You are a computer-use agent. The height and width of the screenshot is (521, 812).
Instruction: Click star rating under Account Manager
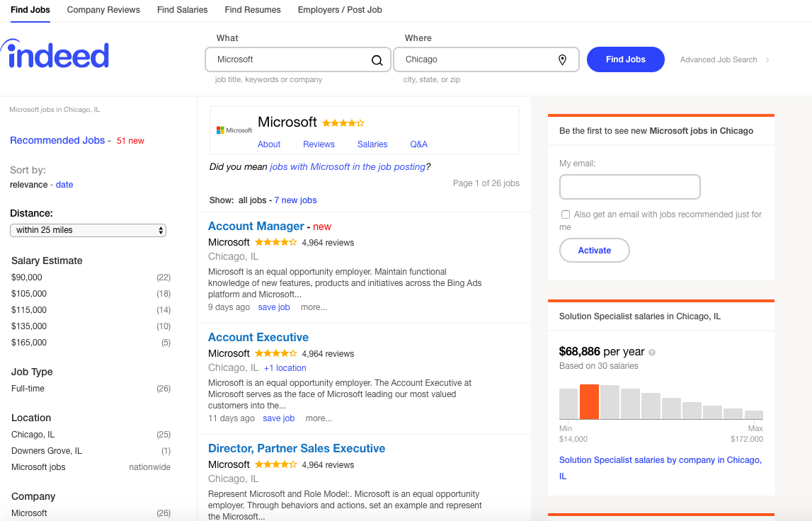pos(276,242)
